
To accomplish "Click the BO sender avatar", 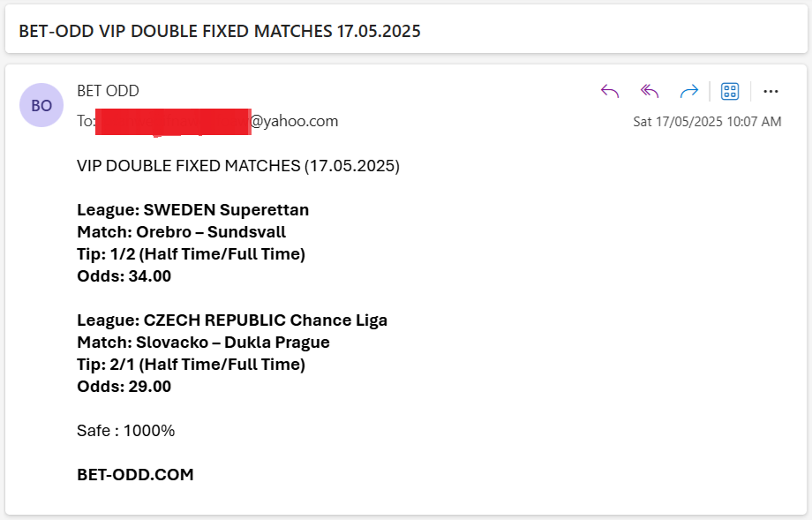I will tap(41, 105).
